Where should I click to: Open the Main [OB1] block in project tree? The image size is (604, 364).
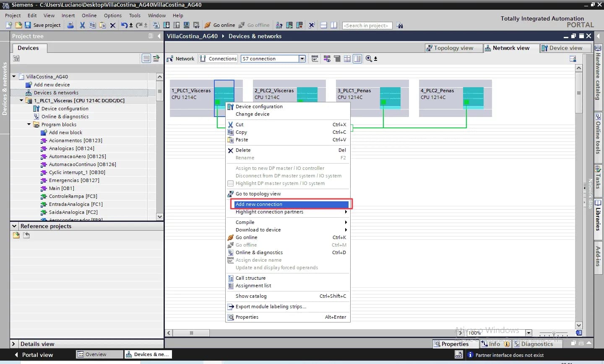coord(61,188)
